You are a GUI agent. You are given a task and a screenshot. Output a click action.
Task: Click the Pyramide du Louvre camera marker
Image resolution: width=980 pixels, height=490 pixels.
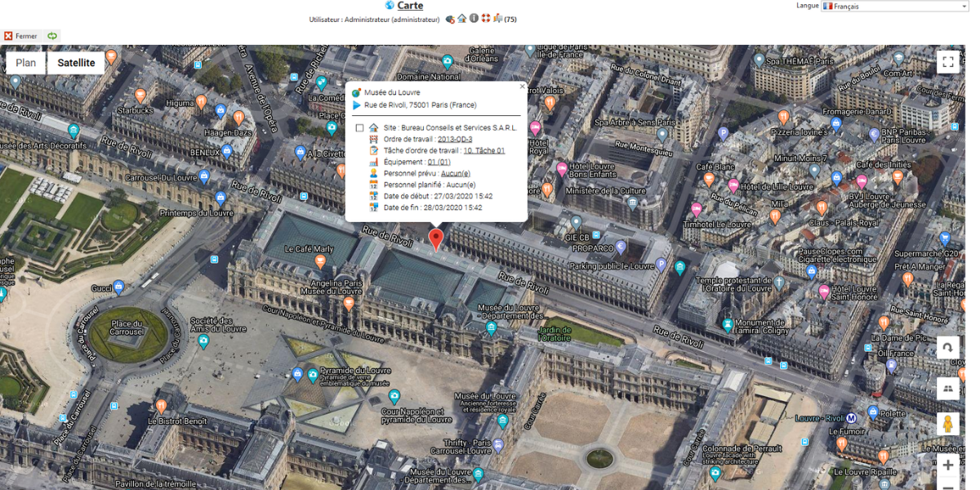point(312,375)
